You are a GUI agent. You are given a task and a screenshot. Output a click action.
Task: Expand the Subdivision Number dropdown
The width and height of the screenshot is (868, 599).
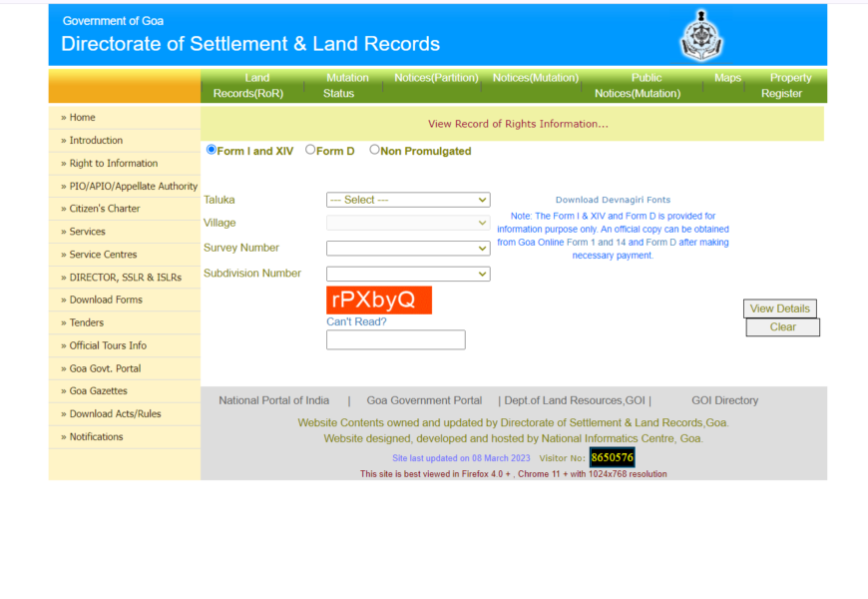(x=408, y=274)
